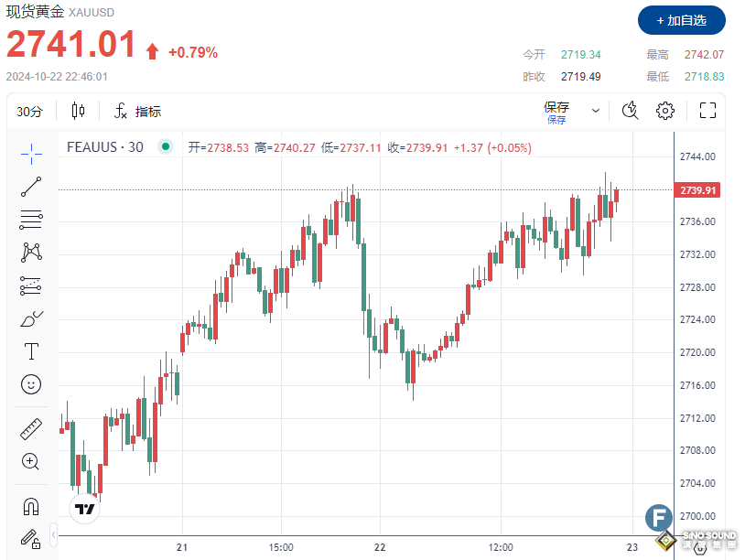Open the candle chart type selector
Screen dimensions: 745x560
point(78,110)
